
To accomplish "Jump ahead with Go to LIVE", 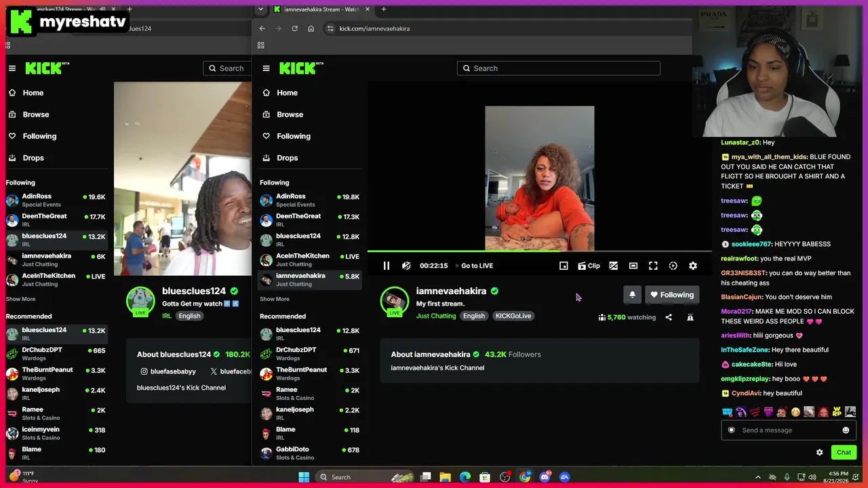I will click(473, 266).
